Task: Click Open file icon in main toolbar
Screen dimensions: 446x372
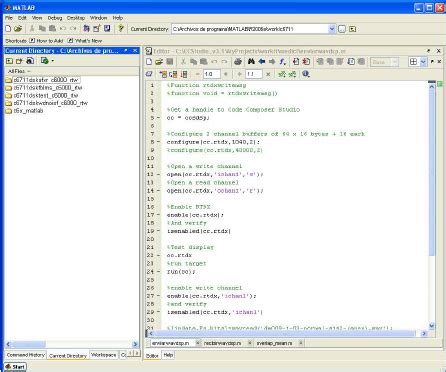Action: click(18, 29)
